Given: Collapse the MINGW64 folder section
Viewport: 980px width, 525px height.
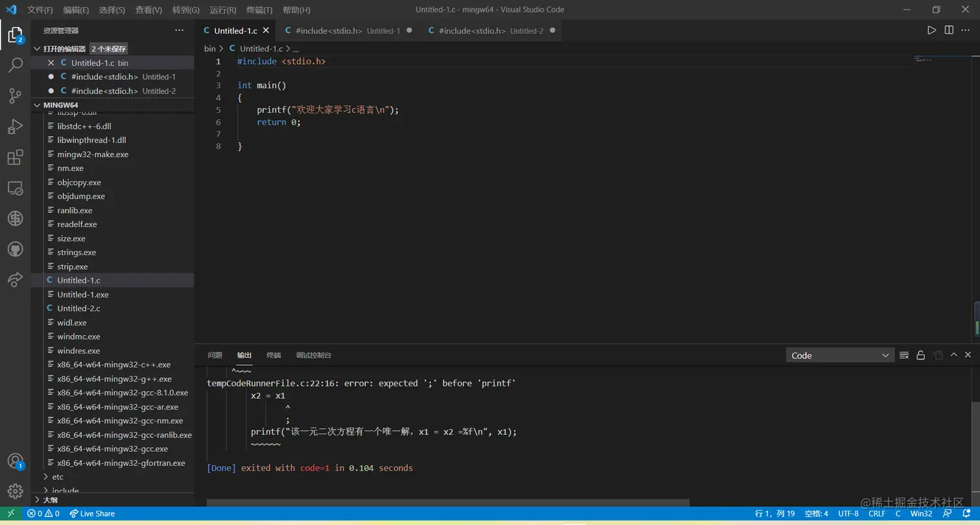Looking at the screenshot, I should [37, 105].
